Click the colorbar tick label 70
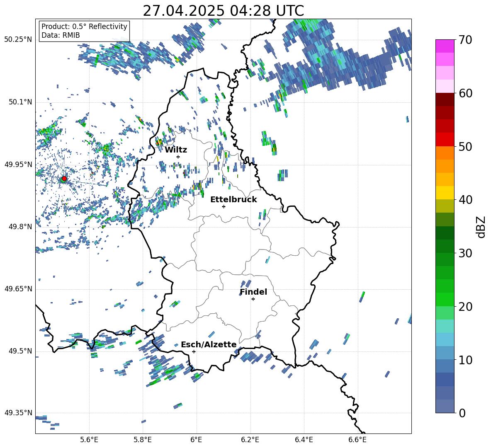 tap(465, 40)
